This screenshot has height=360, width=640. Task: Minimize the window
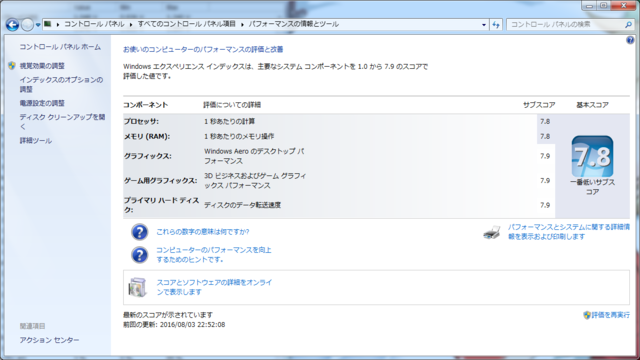coord(589,6)
